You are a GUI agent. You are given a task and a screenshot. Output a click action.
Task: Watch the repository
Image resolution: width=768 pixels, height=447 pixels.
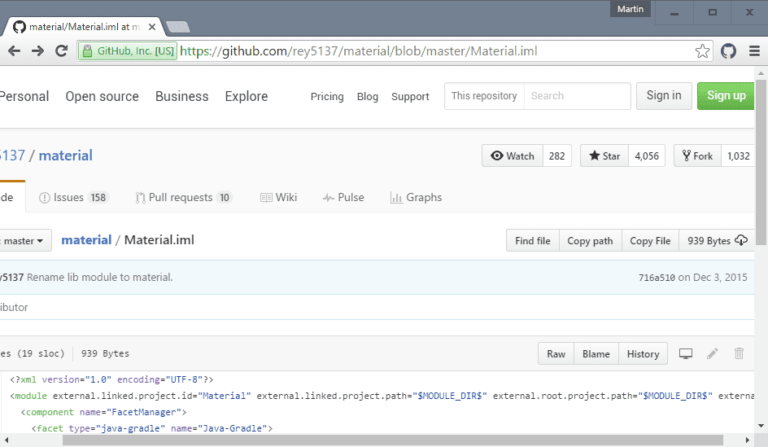click(512, 156)
